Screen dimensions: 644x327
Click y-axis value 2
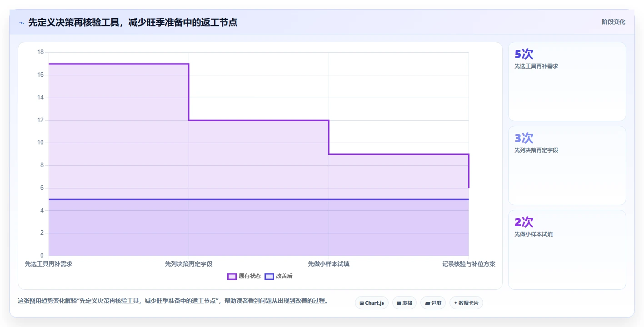[x=42, y=233]
